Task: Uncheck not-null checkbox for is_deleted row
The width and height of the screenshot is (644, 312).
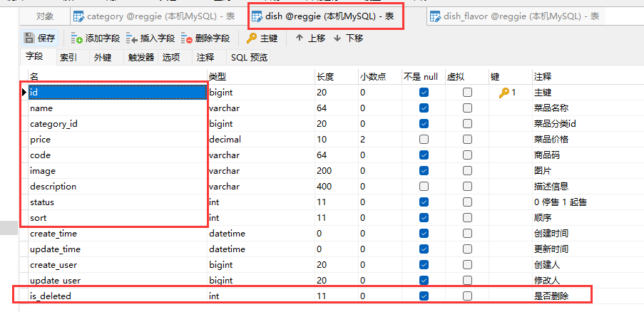Action: (424, 296)
